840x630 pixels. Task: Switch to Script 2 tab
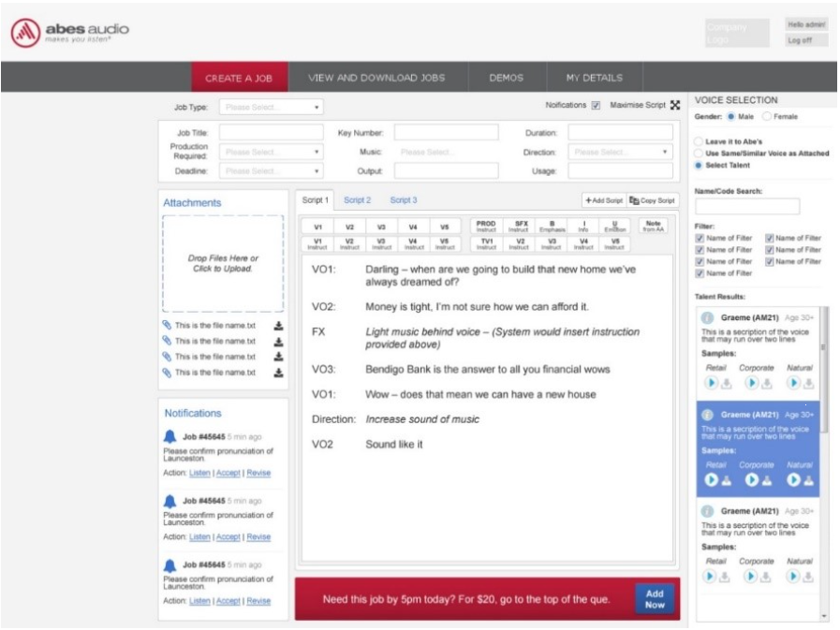tap(357, 200)
